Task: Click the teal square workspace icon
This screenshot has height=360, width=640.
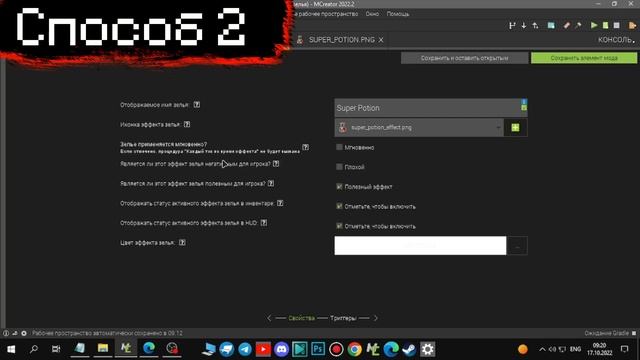Action: (551, 25)
